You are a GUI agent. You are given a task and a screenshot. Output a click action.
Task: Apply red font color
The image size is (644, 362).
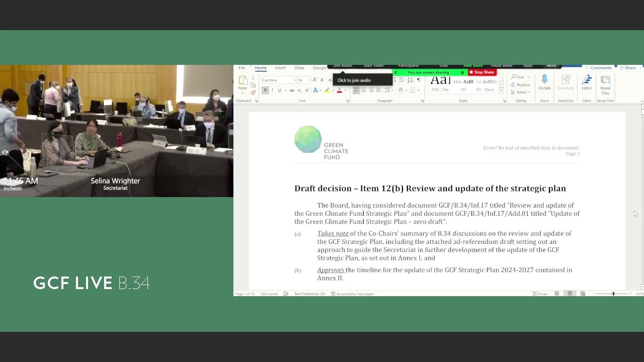click(x=339, y=90)
